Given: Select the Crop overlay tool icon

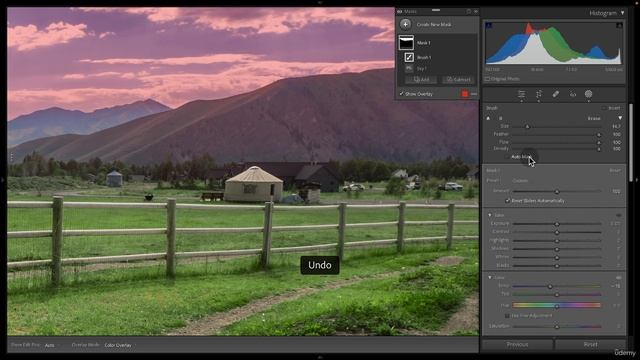Looking at the screenshot, I should (x=539, y=94).
